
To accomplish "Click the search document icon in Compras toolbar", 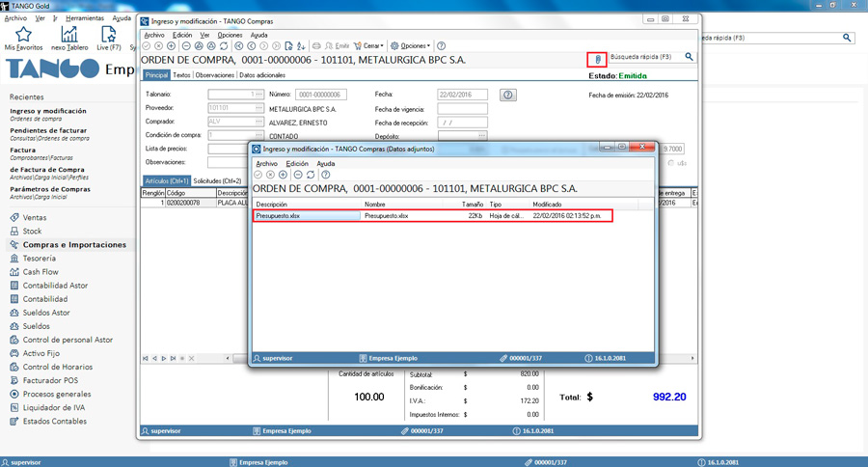I will coord(288,46).
